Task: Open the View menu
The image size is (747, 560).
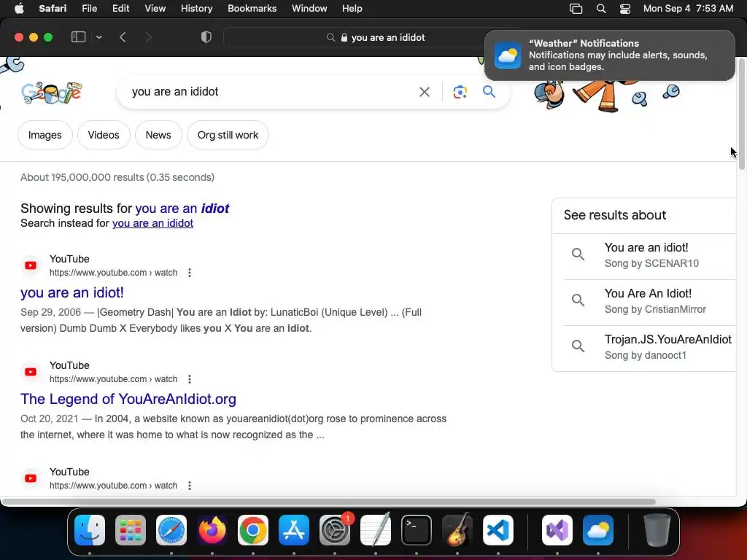Action: coord(155,9)
